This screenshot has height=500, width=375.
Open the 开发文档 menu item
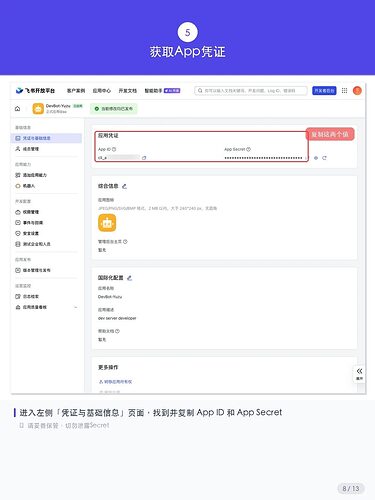point(128,91)
